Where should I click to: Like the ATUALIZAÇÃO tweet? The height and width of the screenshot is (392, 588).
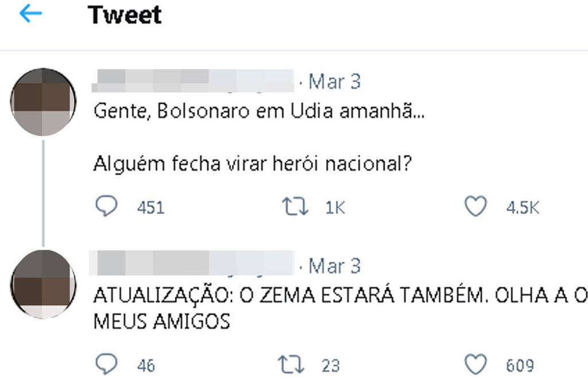475,364
